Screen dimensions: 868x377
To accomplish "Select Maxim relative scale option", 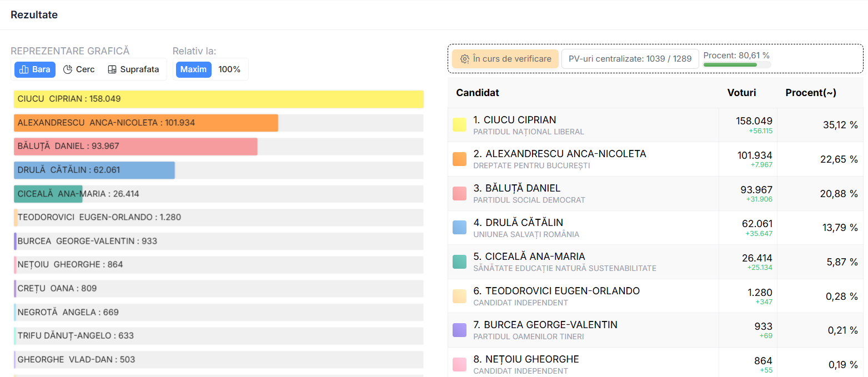I will pyautogui.click(x=193, y=69).
